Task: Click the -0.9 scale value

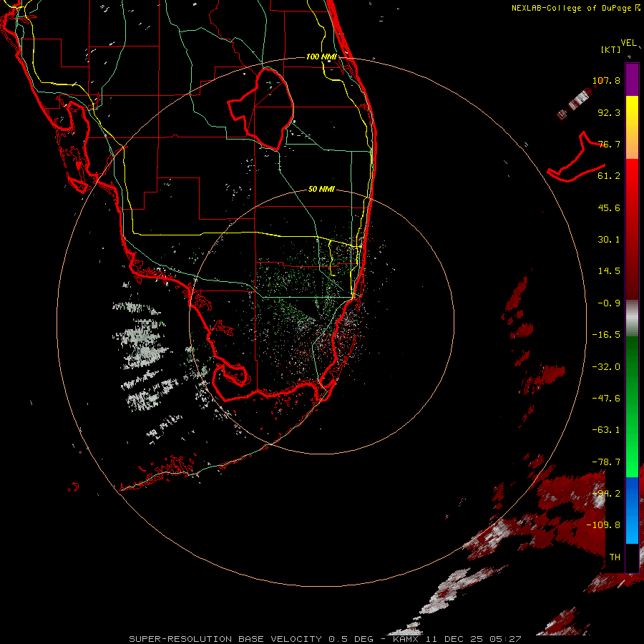Action: click(609, 303)
